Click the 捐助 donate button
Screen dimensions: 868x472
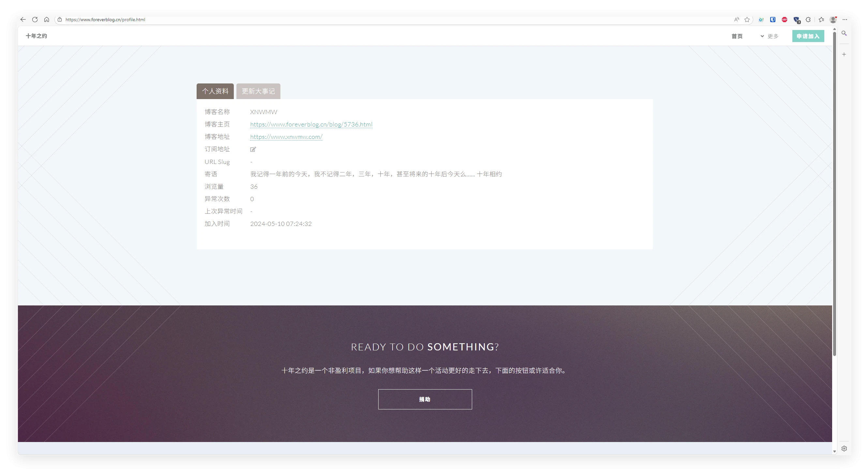425,399
